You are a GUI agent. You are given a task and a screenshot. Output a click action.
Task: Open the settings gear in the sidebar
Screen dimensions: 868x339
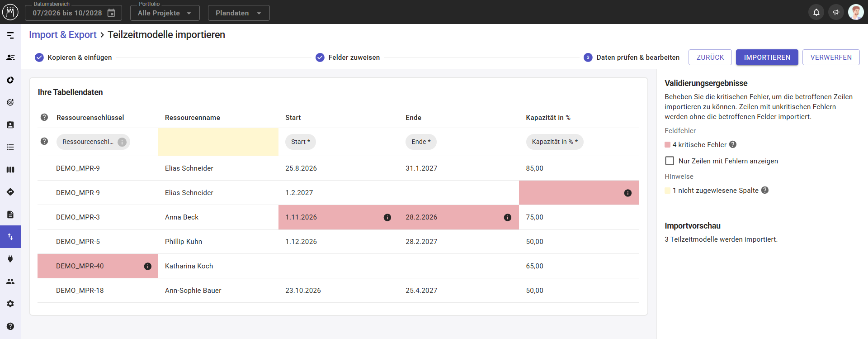[10, 304]
